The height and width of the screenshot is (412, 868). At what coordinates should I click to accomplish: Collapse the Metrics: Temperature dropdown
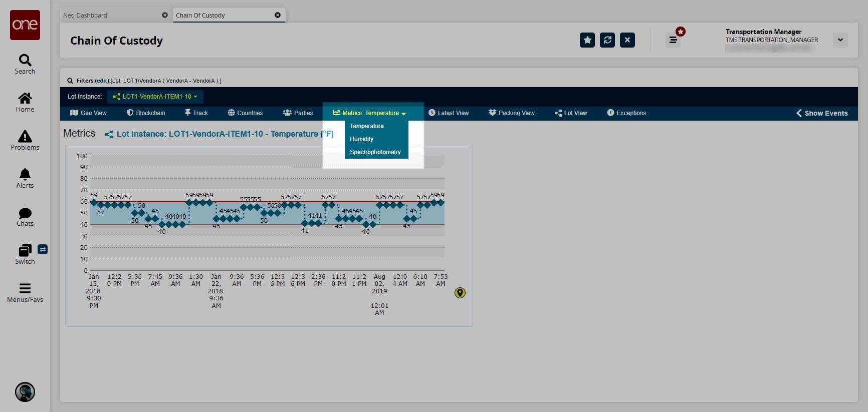369,113
